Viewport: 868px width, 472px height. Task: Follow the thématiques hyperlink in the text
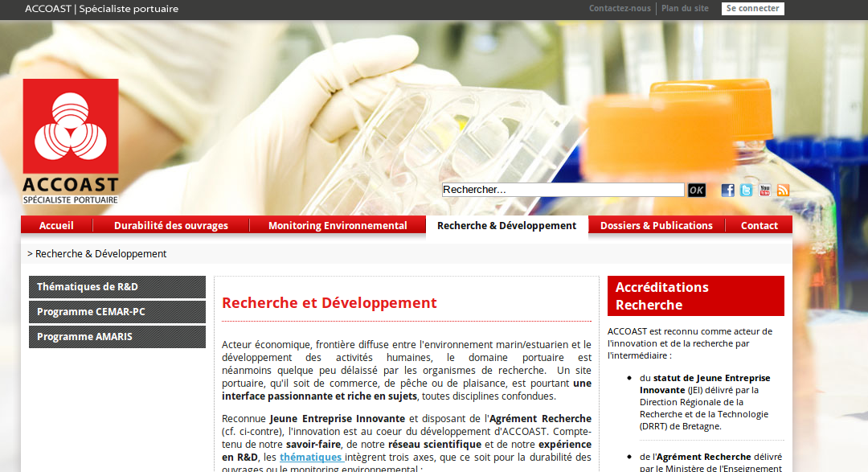tap(310, 457)
